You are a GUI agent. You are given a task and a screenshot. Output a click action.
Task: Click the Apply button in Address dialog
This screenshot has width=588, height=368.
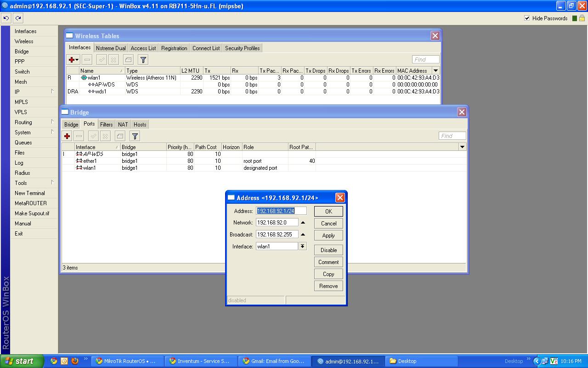pyautogui.click(x=328, y=236)
